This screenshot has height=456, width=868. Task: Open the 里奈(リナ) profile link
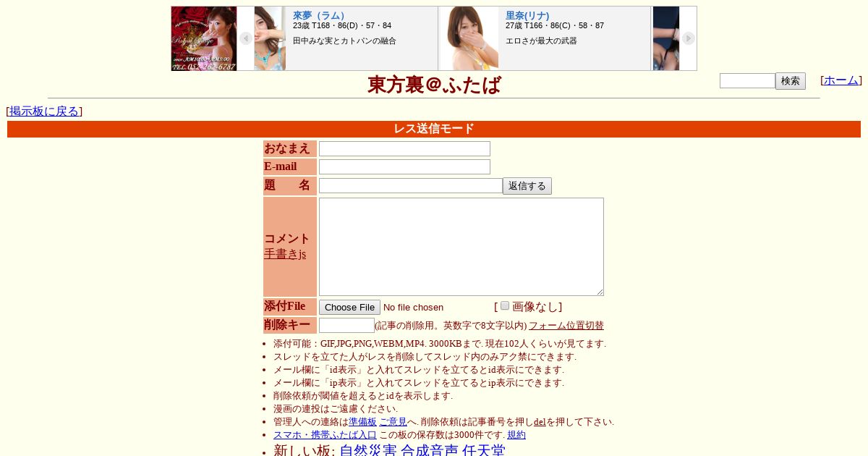527,15
